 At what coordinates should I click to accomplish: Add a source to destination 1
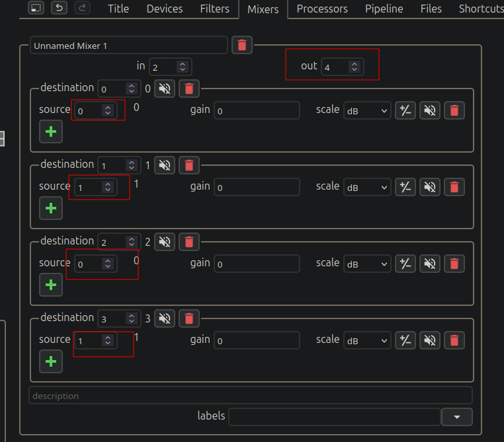(x=51, y=208)
